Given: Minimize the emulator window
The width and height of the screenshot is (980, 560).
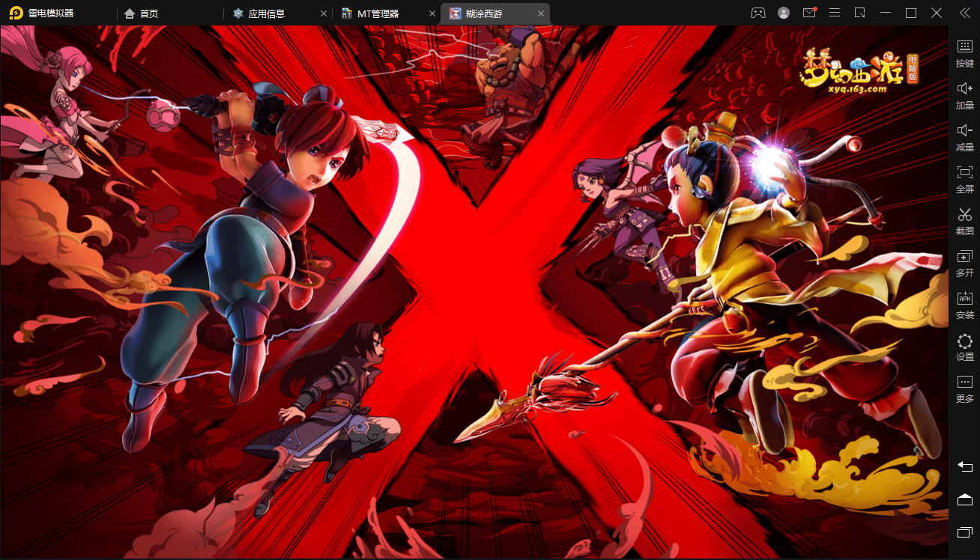Looking at the screenshot, I should point(886,13).
